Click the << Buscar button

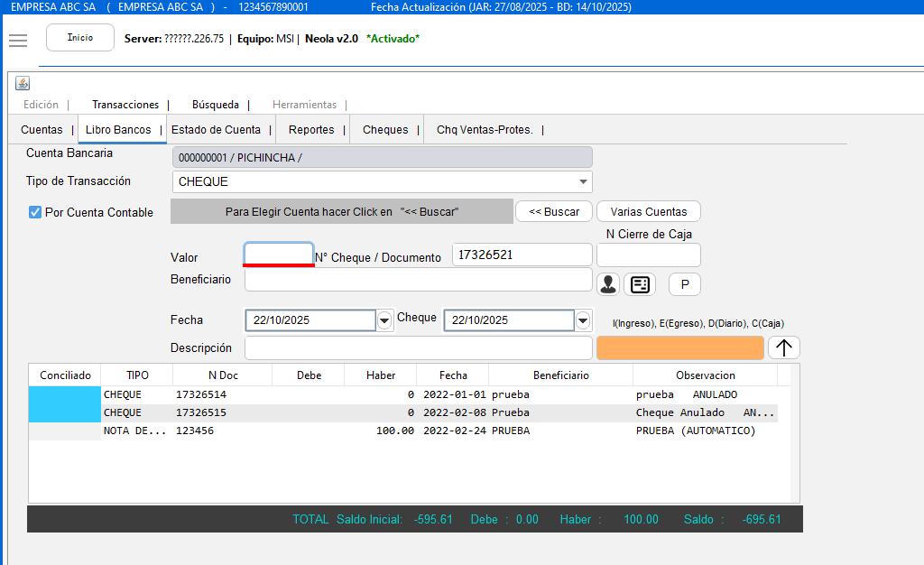click(554, 212)
